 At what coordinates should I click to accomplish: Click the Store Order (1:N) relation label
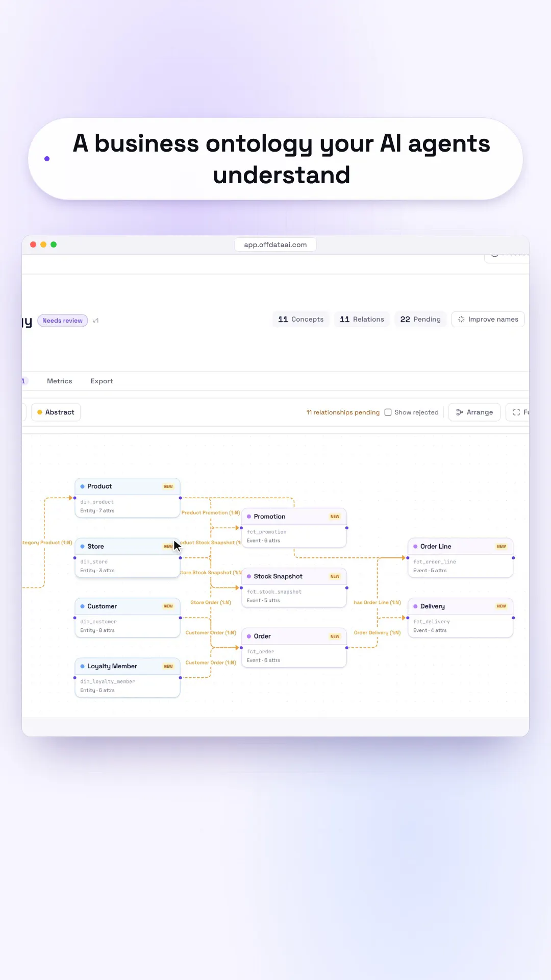click(211, 602)
